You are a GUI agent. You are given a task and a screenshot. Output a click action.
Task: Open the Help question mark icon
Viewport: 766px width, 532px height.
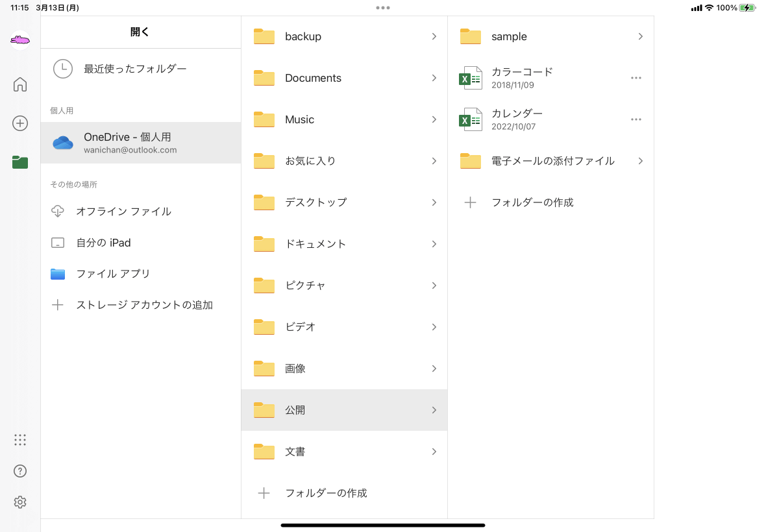click(20, 471)
